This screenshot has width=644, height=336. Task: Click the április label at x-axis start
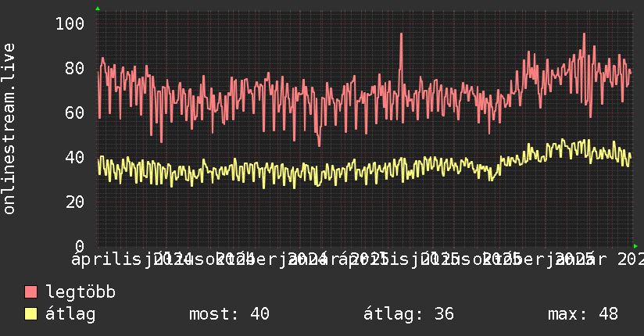[x=106, y=259]
